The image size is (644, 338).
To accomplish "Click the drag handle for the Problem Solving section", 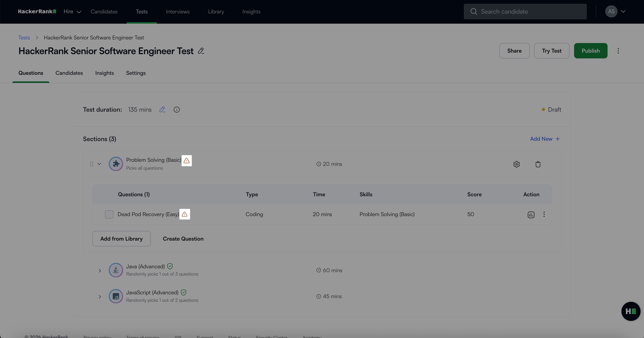I will pyautogui.click(x=91, y=164).
